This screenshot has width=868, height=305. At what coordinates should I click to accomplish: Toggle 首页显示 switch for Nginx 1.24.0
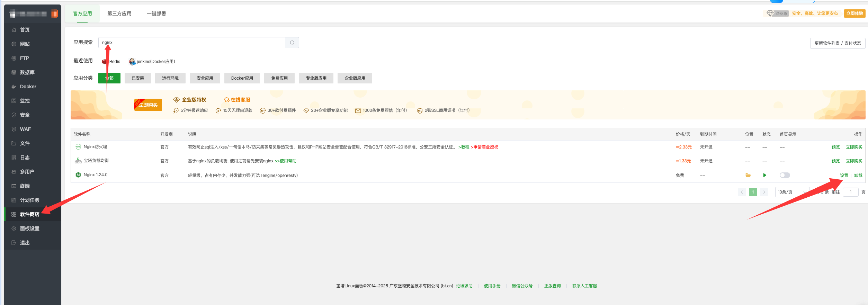tap(785, 175)
